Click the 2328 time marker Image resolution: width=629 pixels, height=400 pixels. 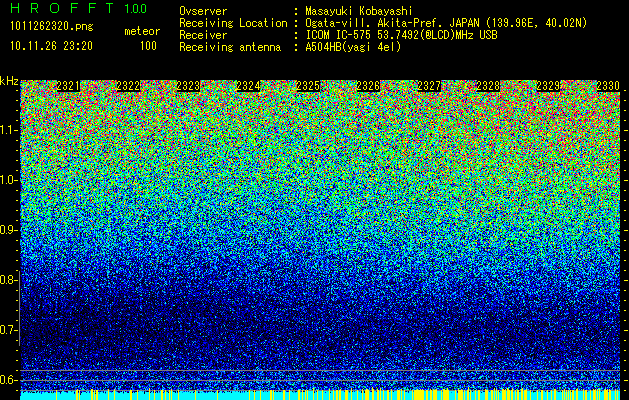tap(488, 86)
